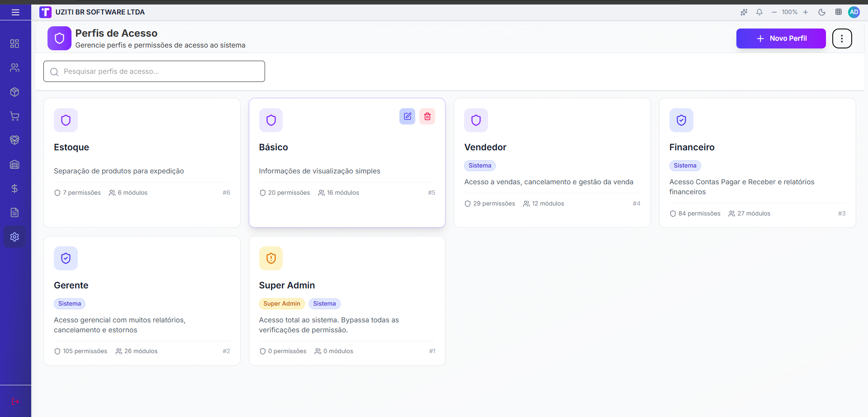Click the #6 identifier on Estoque card
The width and height of the screenshot is (868, 417).
coord(226,193)
